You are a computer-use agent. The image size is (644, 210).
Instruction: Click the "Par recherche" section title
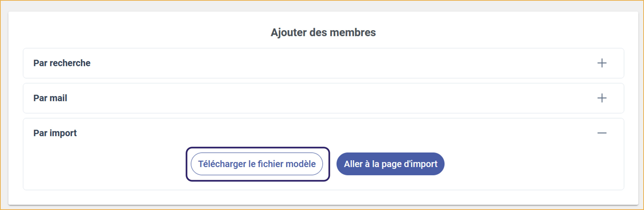click(x=62, y=63)
